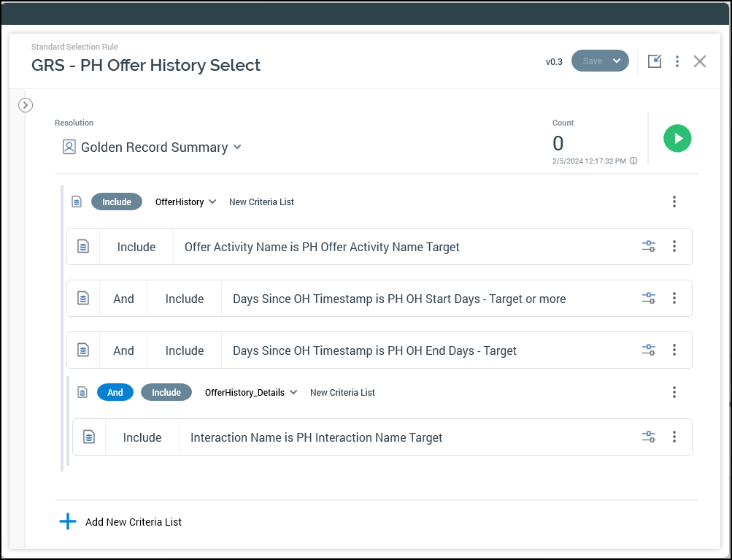Open rule in new window icon
The width and height of the screenshot is (732, 560).
(655, 61)
